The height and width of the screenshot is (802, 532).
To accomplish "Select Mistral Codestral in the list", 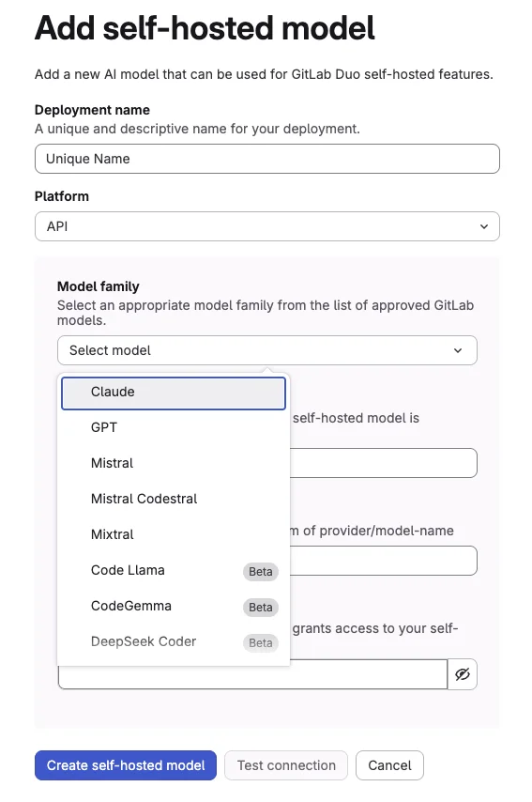I will (174, 499).
